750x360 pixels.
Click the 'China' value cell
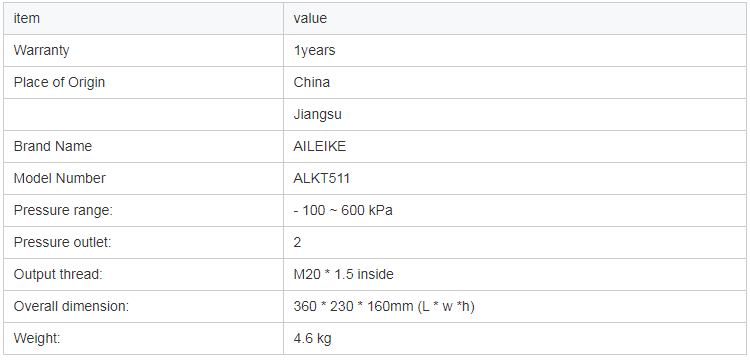(515, 82)
